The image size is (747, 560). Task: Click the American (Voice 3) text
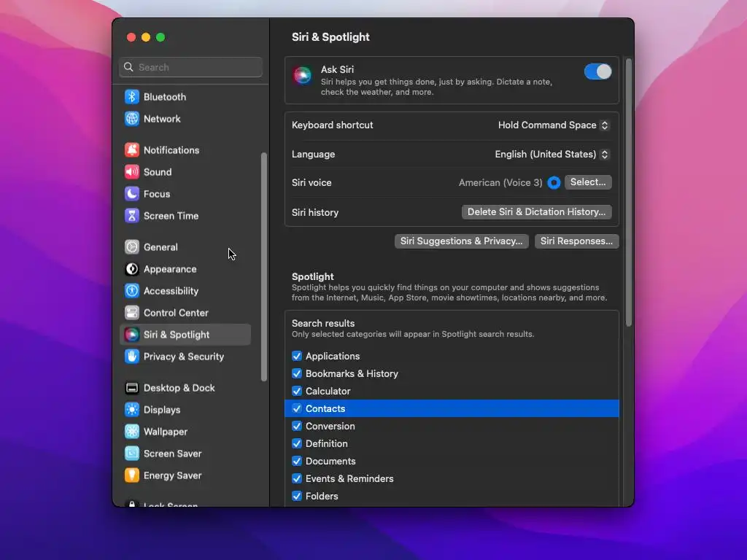500,182
